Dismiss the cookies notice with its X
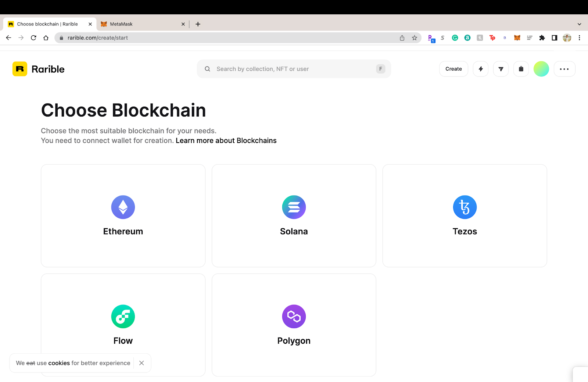The width and height of the screenshot is (588, 382). tap(141, 363)
